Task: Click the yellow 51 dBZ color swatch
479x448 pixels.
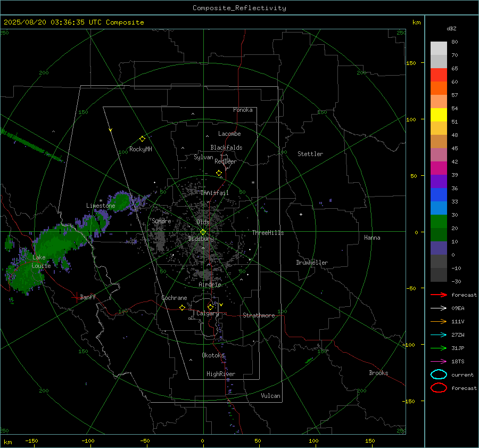Action: pos(439,115)
